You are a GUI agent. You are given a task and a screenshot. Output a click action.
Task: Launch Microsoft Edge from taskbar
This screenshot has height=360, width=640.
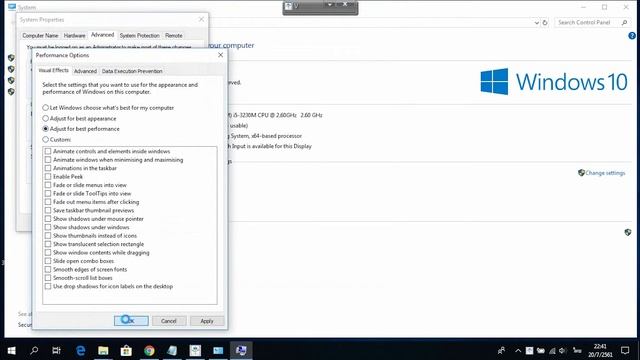80,350
